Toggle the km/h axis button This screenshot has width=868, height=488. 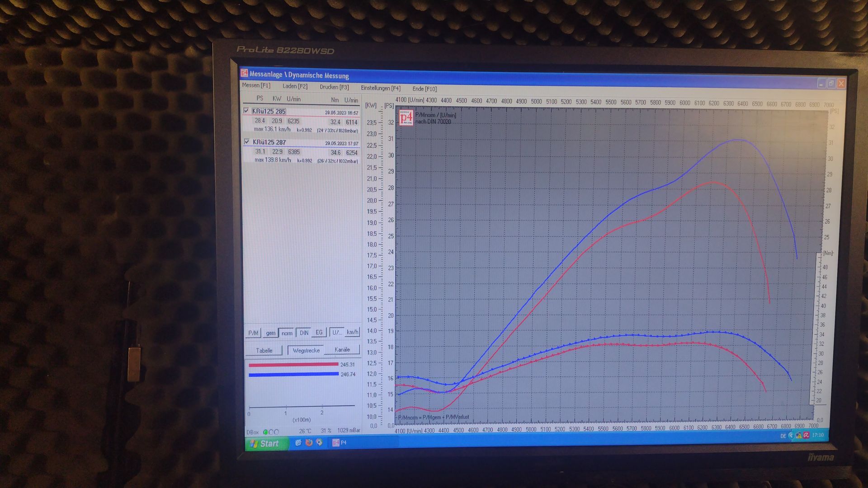point(352,333)
